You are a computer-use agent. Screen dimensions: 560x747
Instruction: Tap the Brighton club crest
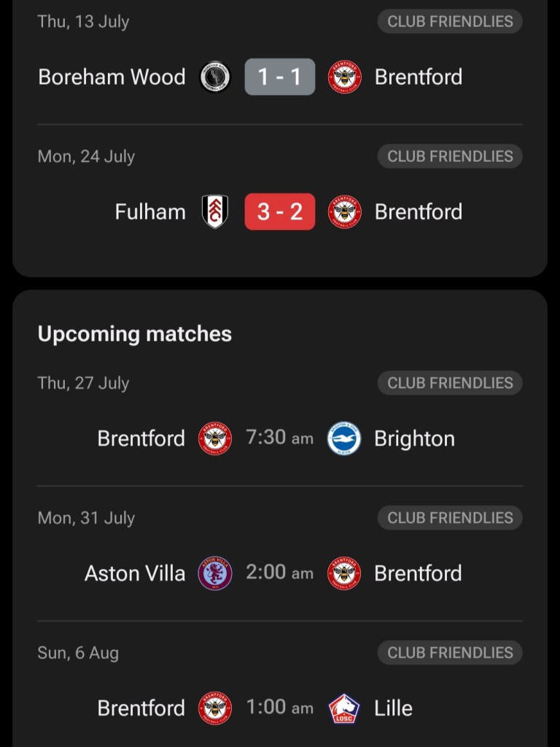click(344, 438)
